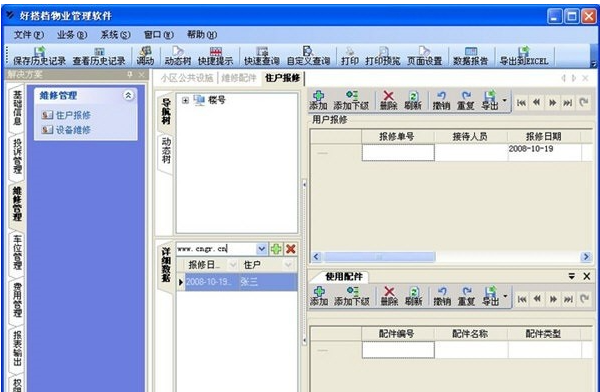This screenshot has height=392, width=600.
Task: Collapse the 维修管理 panel chevron
Action: (x=129, y=95)
